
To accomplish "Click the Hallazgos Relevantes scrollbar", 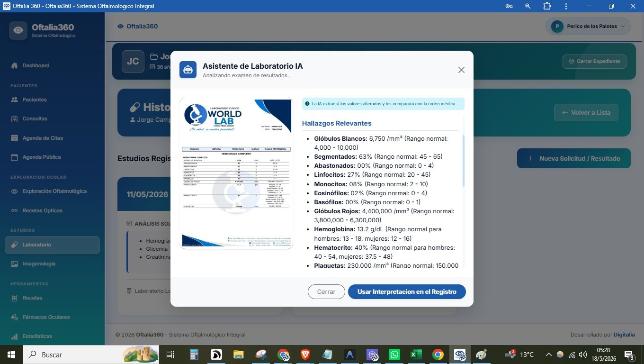I will (463, 161).
